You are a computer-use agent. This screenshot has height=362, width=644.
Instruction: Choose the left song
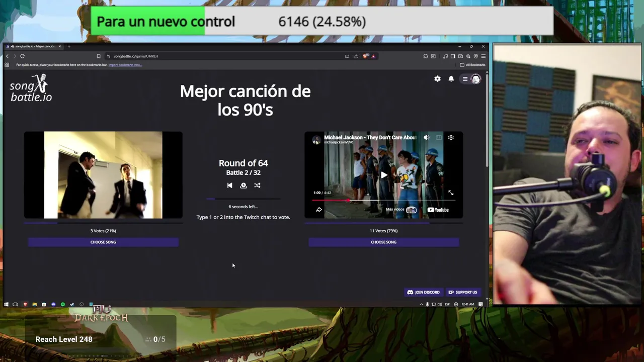103,242
